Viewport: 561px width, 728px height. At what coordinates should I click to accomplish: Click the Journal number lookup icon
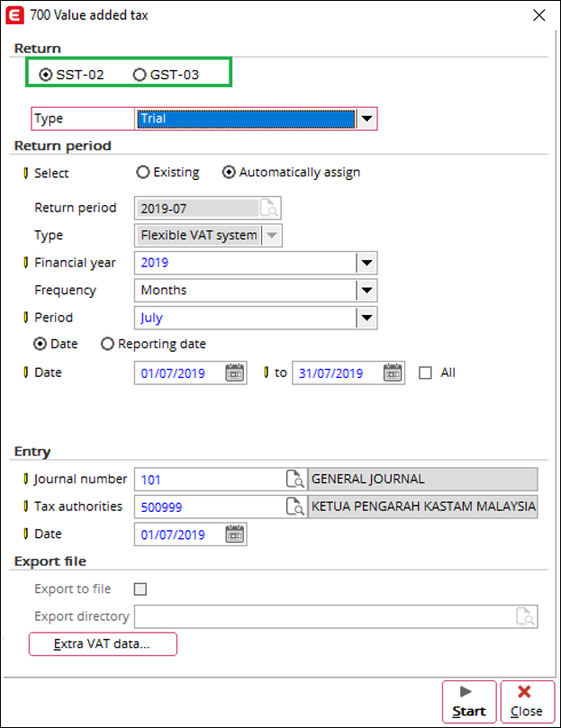pos(295,479)
